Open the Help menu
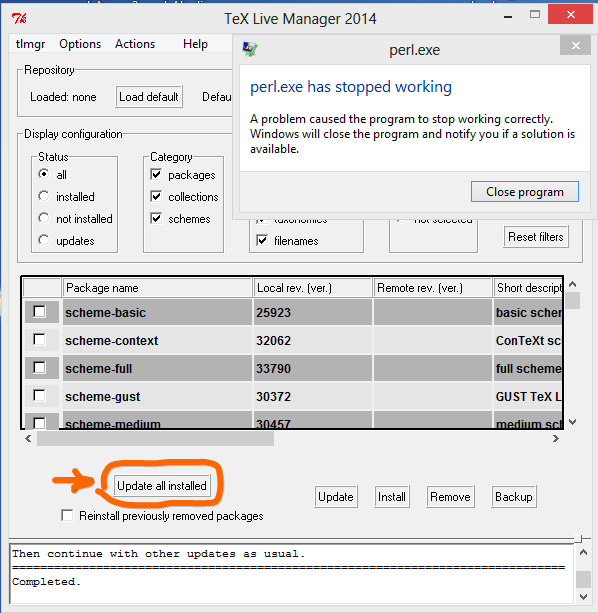The image size is (598, 613). (x=195, y=44)
